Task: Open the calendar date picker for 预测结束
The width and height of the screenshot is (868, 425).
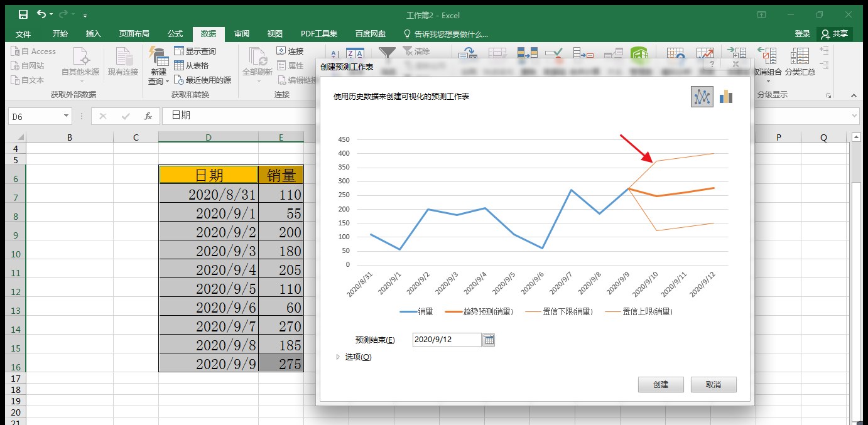Action: 489,340
